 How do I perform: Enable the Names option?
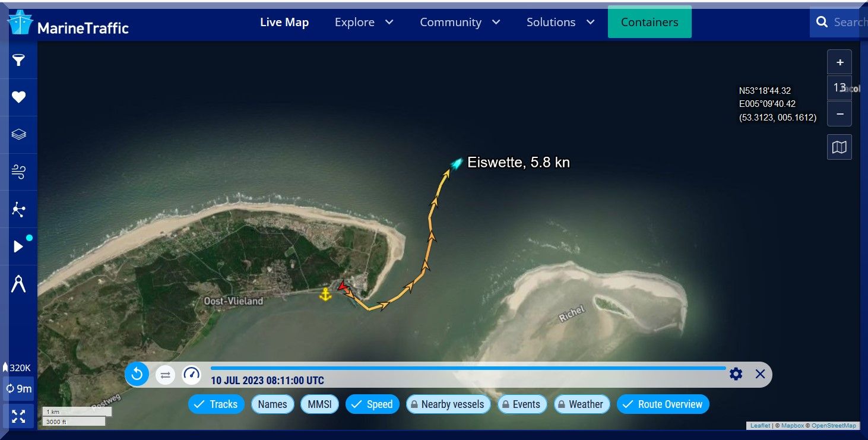273,404
